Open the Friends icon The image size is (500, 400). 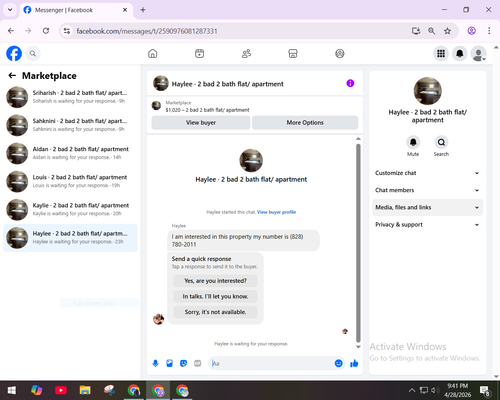coord(246,53)
